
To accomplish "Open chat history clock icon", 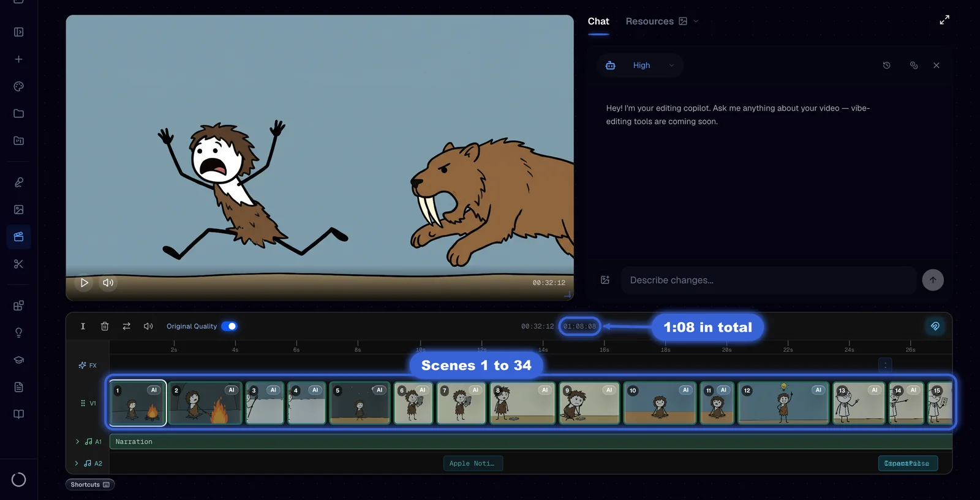I will (x=886, y=65).
